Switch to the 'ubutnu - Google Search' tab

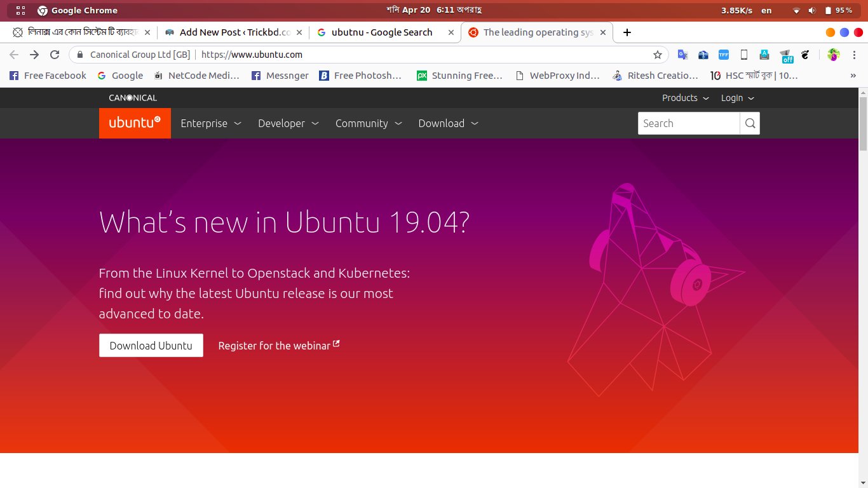click(384, 32)
